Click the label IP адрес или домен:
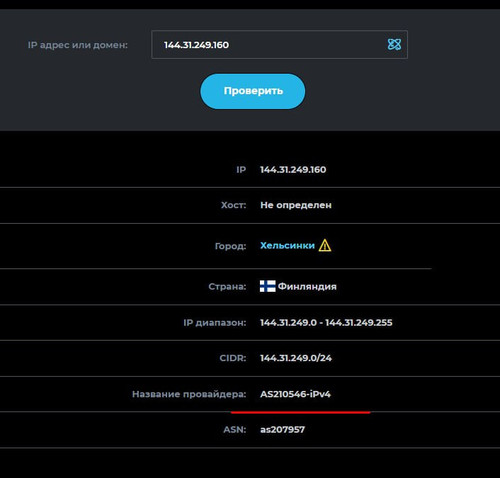This screenshot has height=478, width=500. click(78, 45)
